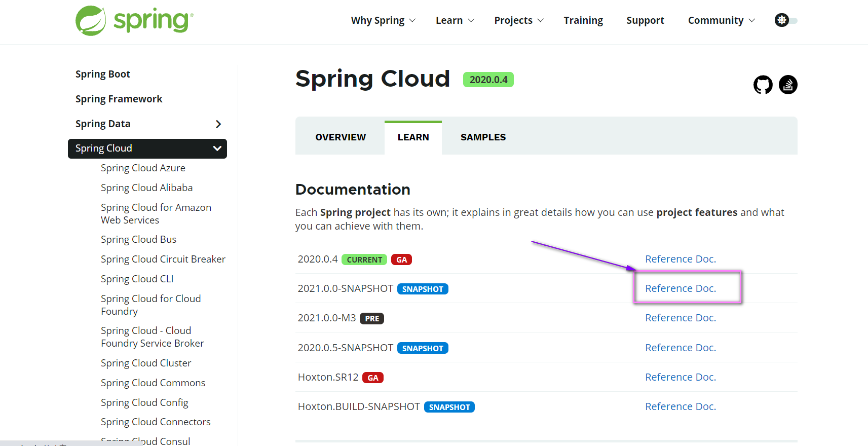
Task: Open Reference Doc for 2020.0.4
Action: point(681,259)
